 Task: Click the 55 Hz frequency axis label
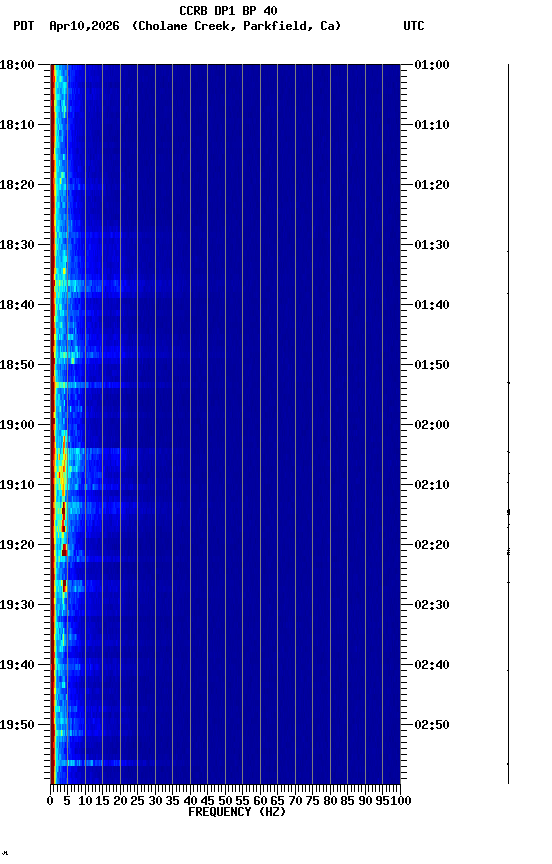click(242, 801)
